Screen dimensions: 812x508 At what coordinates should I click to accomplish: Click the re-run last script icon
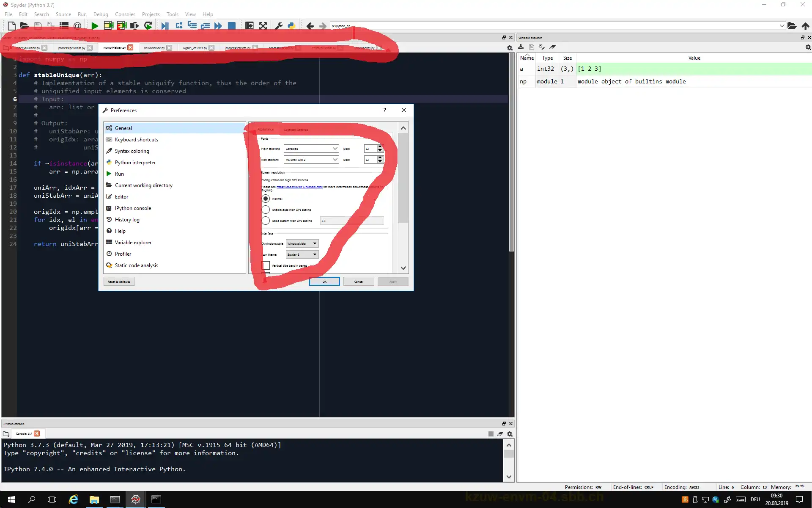tap(148, 26)
